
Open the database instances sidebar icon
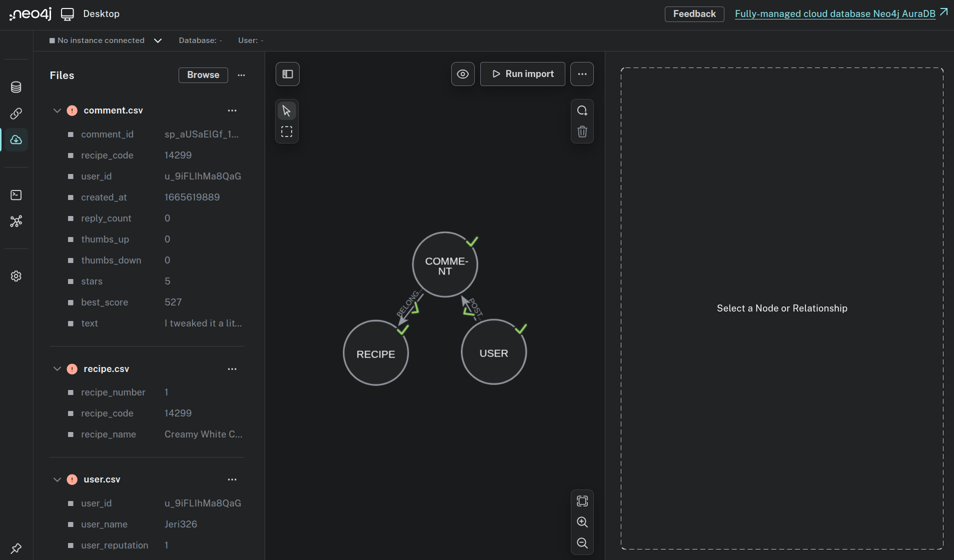(x=16, y=87)
